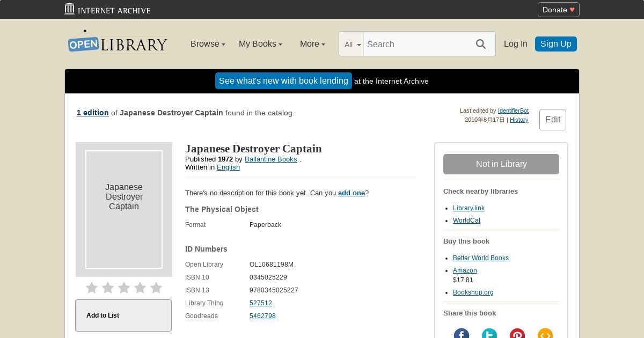Viewport: 644px width, 338px height.
Task: Open the All search-type dropdown
Action: tap(352, 45)
